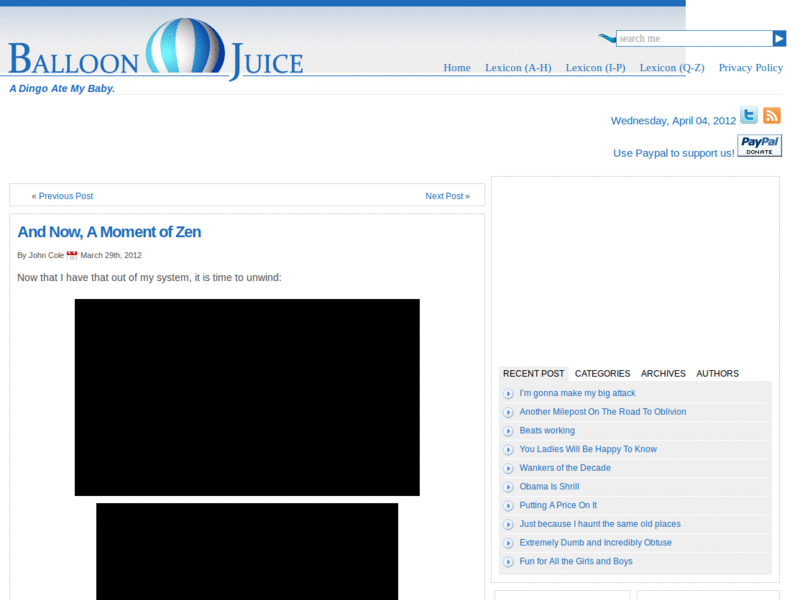Open post titled Wankers of the Decade

[564, 468]
